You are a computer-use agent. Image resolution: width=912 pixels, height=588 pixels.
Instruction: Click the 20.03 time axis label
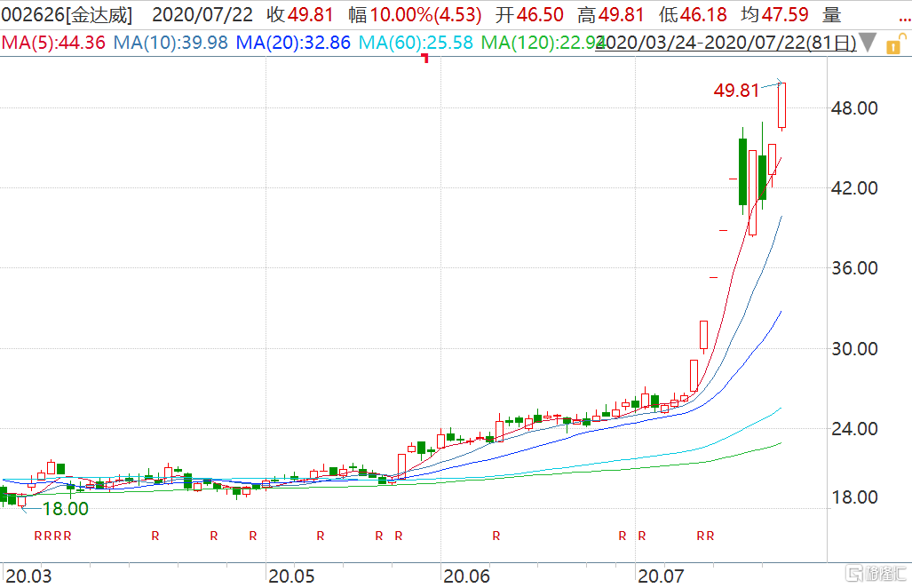(x=28, y=576)
